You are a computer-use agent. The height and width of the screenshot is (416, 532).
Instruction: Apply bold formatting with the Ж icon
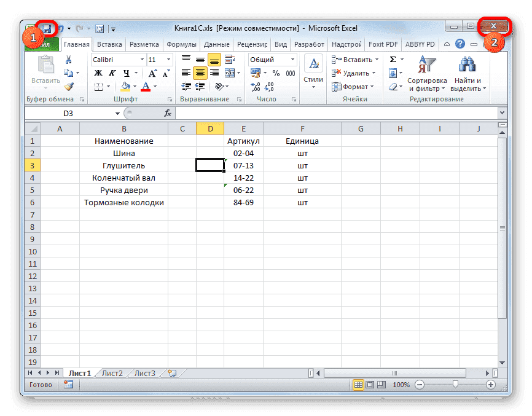[98, 73]
